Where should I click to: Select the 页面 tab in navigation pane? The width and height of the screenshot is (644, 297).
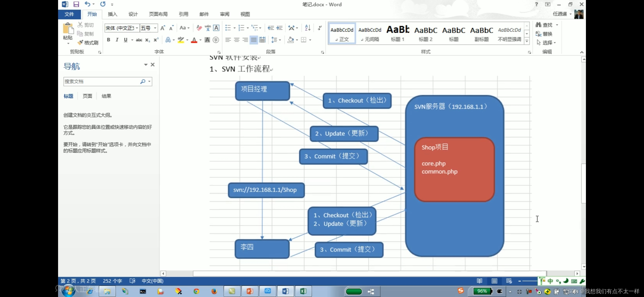[87, 96]
